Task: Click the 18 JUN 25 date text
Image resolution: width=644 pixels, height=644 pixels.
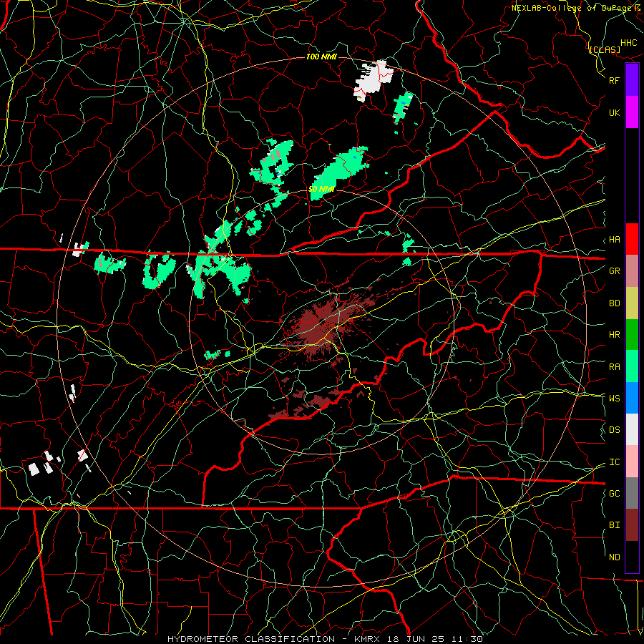Action: pyautogui.click(x=416, y=639)
